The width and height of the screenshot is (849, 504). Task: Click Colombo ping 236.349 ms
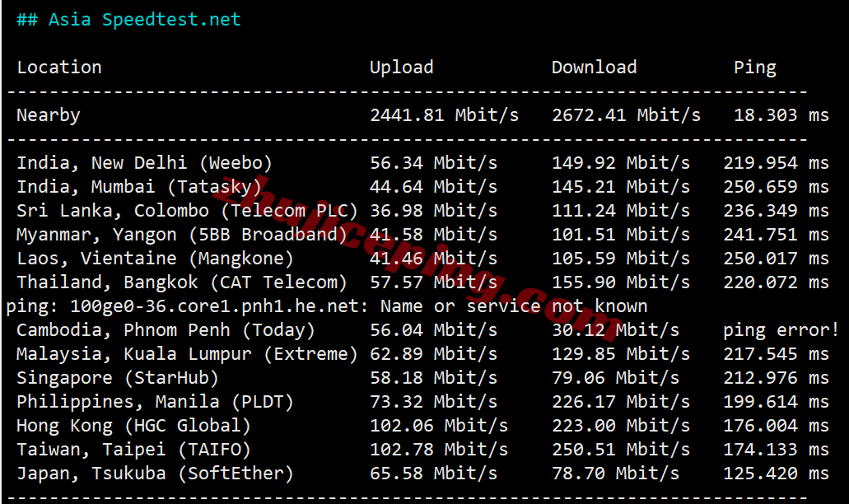pos(776,210)
